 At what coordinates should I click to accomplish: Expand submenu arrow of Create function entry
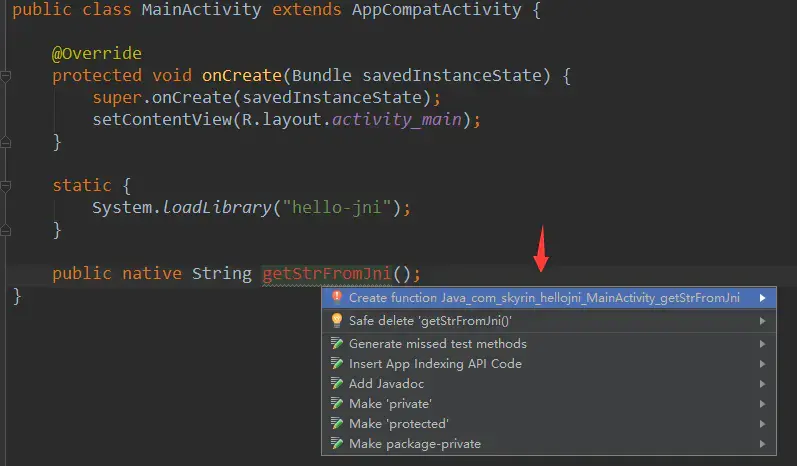click(x=762, y=298)
